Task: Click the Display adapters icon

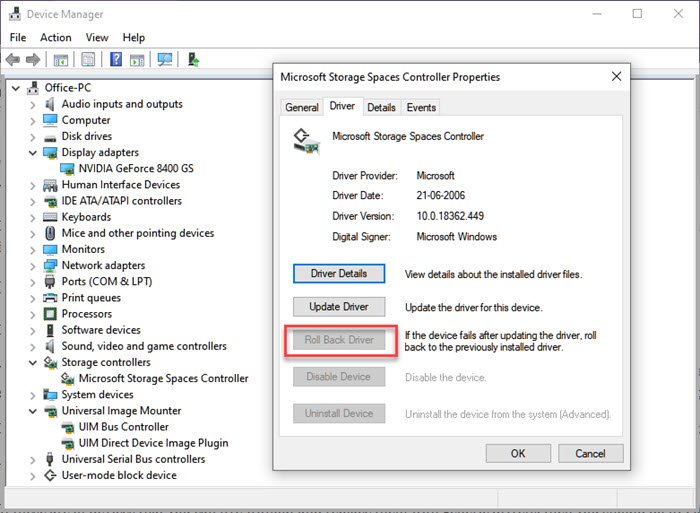Action: click(50, 153)
